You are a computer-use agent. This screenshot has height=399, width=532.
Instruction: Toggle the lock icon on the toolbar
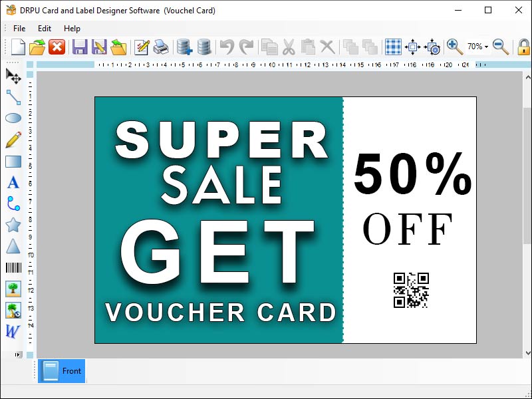[x=523, y=47]
